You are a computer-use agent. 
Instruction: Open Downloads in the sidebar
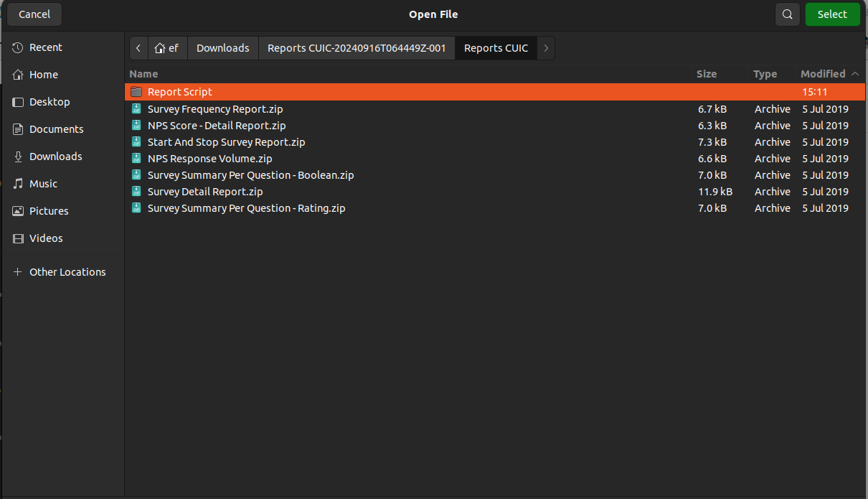click(x=55, y=157)
